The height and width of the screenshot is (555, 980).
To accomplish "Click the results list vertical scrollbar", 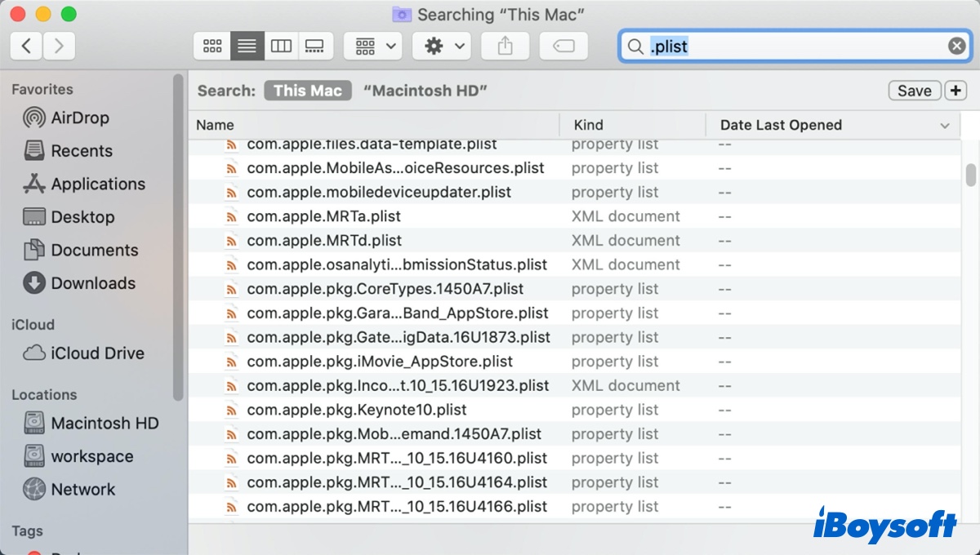I will pos(971,175).
